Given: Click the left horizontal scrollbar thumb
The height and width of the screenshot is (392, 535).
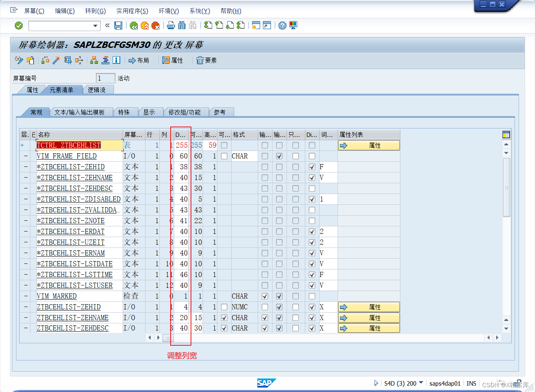Looking at the screenshot, I should [x=168, y=338].
